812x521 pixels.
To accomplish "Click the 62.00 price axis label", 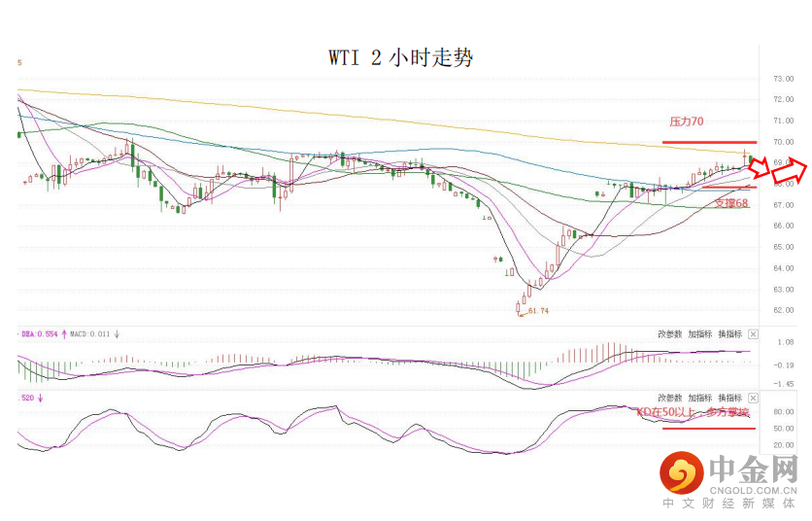I will pos(784,310).
